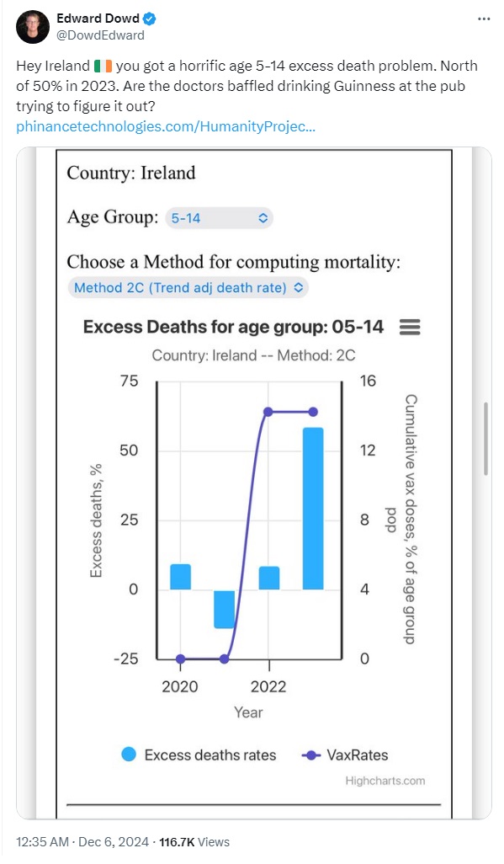Toggle the Excess deaths rates legend item
Image resolution: width=504 pixels, height=864 pixels.
pos(199,755)
